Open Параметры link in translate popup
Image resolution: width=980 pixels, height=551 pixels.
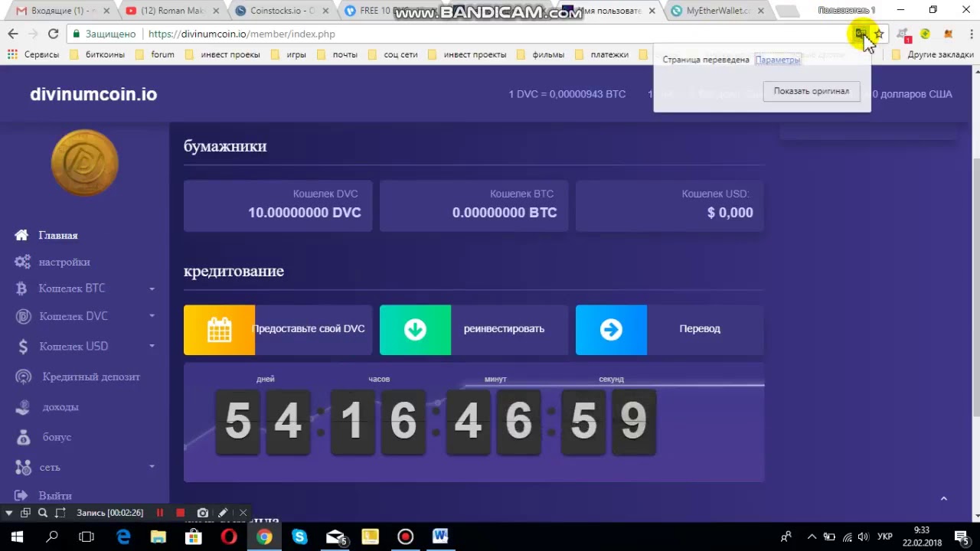(x=777, y=60)
